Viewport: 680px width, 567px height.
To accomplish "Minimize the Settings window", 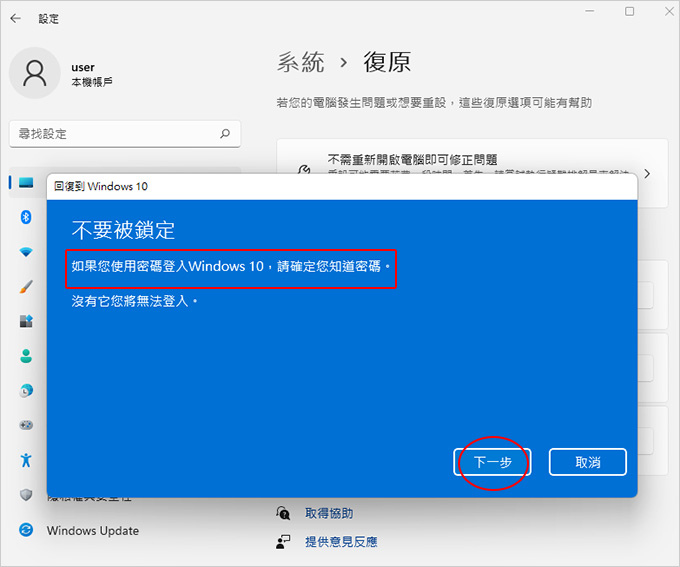I will (590, 11).
